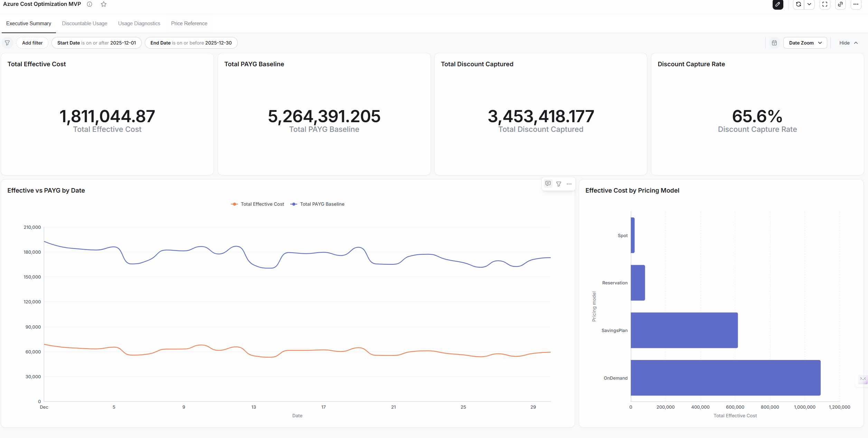Edit the End Date filter chip
The image size is (868, 438).
191,43
